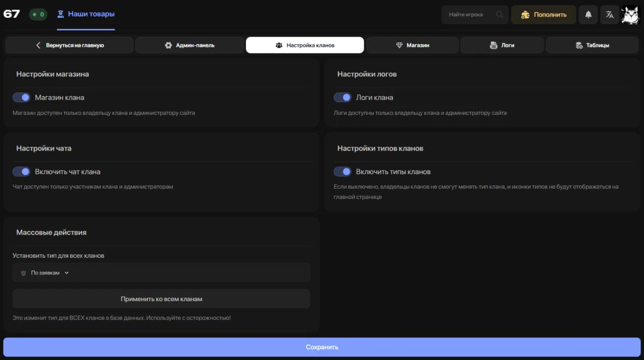The height and width of the screenshot is (360, 644).
Task: Disable the Логи клана switch
Action: [343, 97]
